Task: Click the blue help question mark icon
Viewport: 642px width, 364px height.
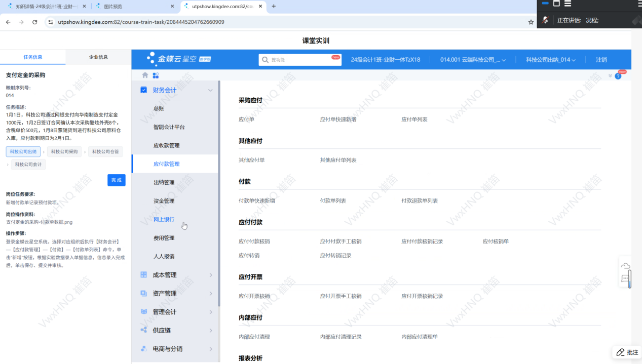Action: point(618,76)
